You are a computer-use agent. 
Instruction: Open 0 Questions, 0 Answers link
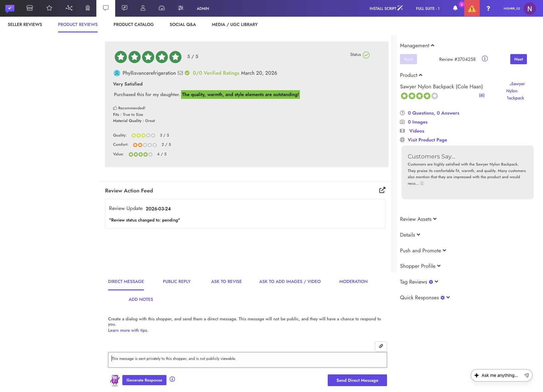click(433, 113)
